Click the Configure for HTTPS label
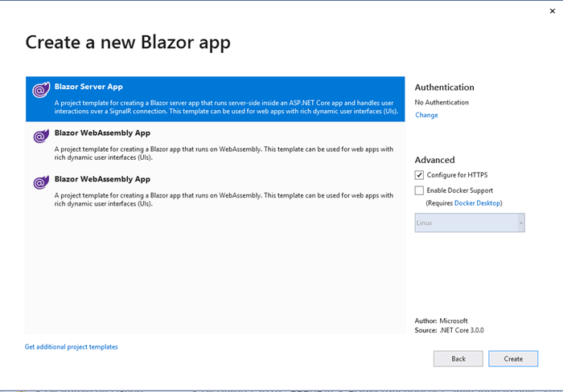The width and height of the screenshot is (563, 392). coord(457,175)
